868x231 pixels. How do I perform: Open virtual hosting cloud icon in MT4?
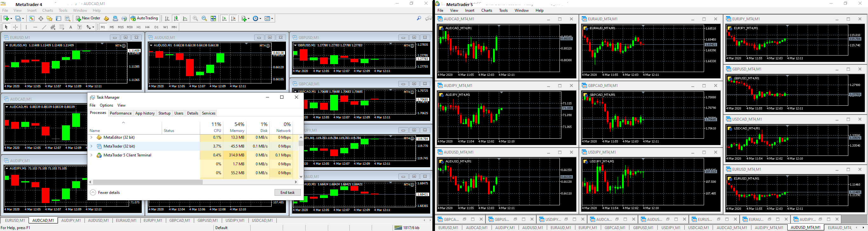pyautogui.click(x=115, y=18)
